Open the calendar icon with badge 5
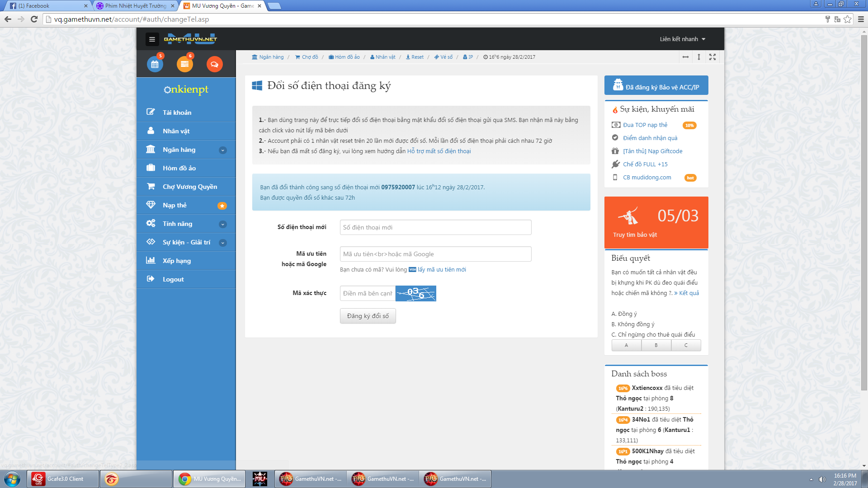 (155, 64)
